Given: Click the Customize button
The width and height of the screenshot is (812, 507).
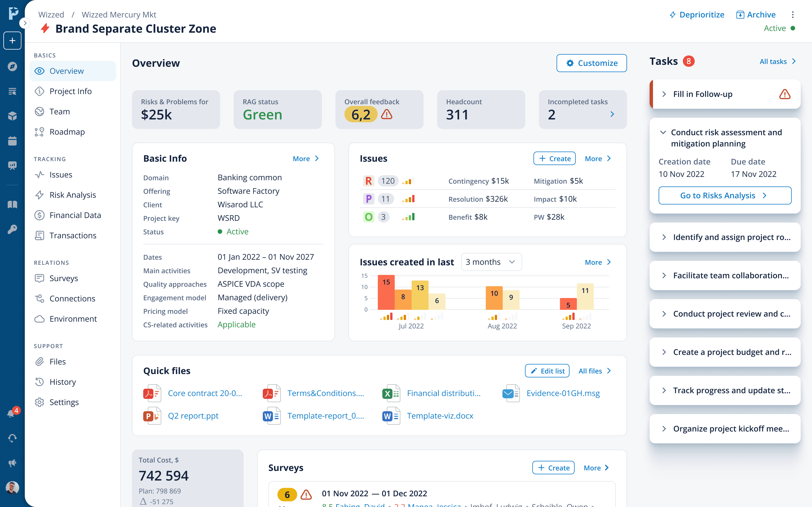Looking at the screenshot, I should (592, 63).
